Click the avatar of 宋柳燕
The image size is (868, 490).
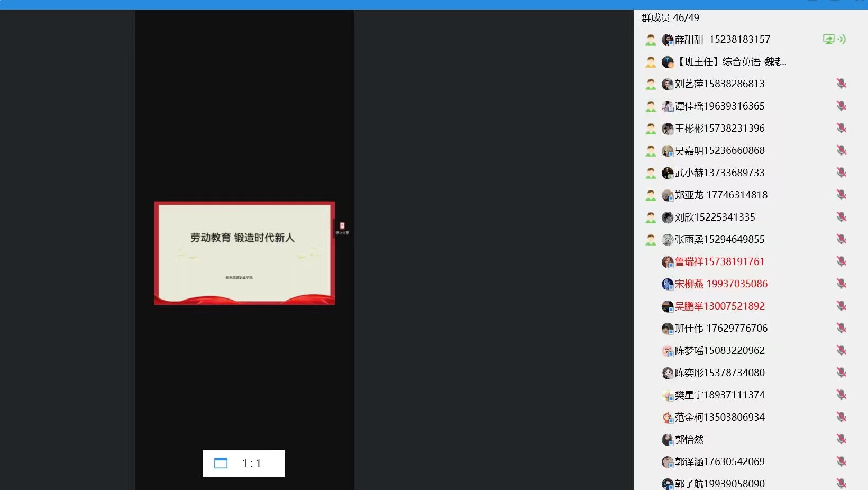click(668, 284)
